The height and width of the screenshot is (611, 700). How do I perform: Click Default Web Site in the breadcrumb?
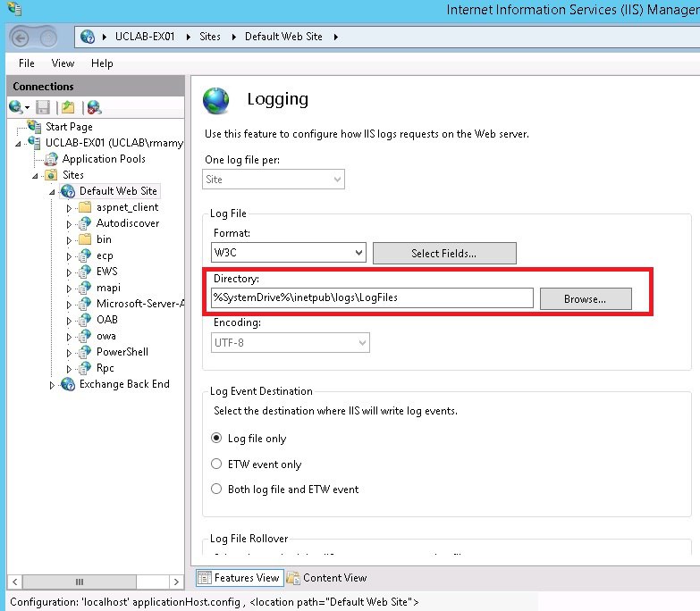pos(284,37)
